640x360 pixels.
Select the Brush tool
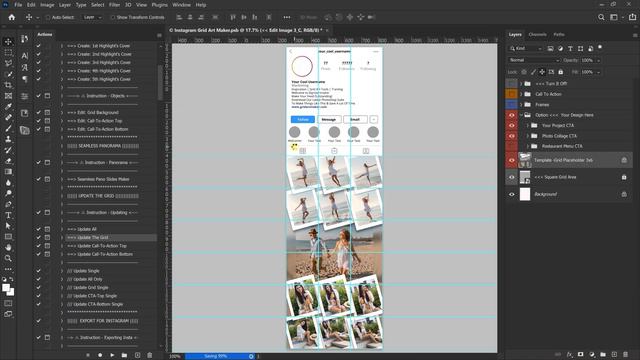tap(8, 128)
